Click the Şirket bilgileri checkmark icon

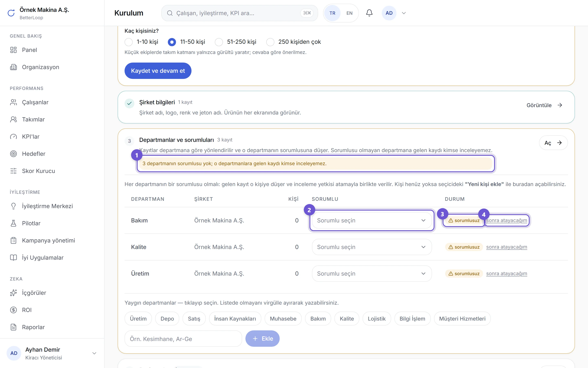click(129, 103)
